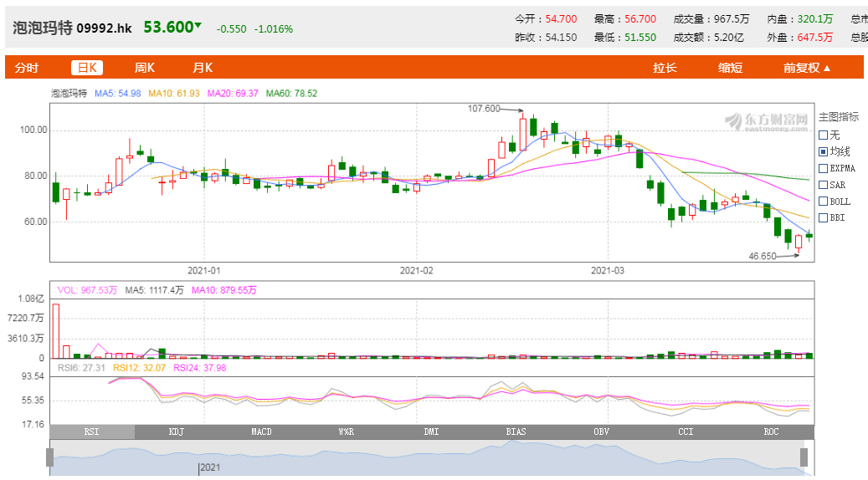Toggle the 均线 moving average checkbox

(823, 151)
